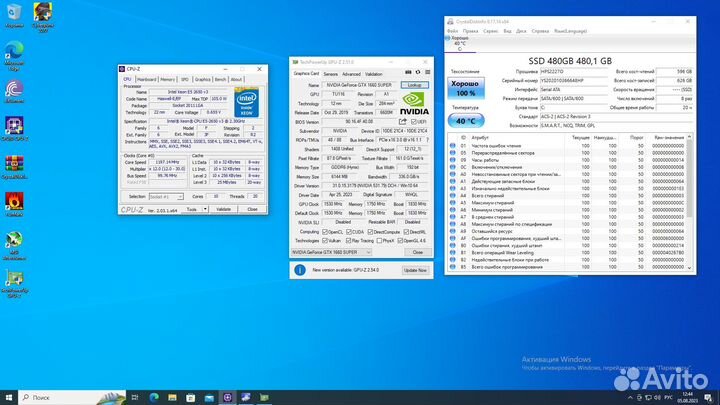Click Tools button in CPU-Z

(x=191, y=209)
